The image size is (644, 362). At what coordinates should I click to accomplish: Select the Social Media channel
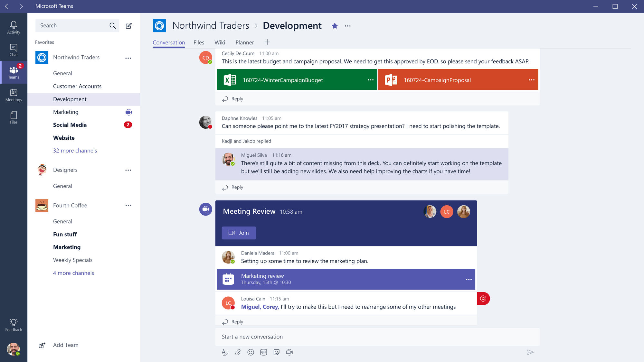(70, 125)
